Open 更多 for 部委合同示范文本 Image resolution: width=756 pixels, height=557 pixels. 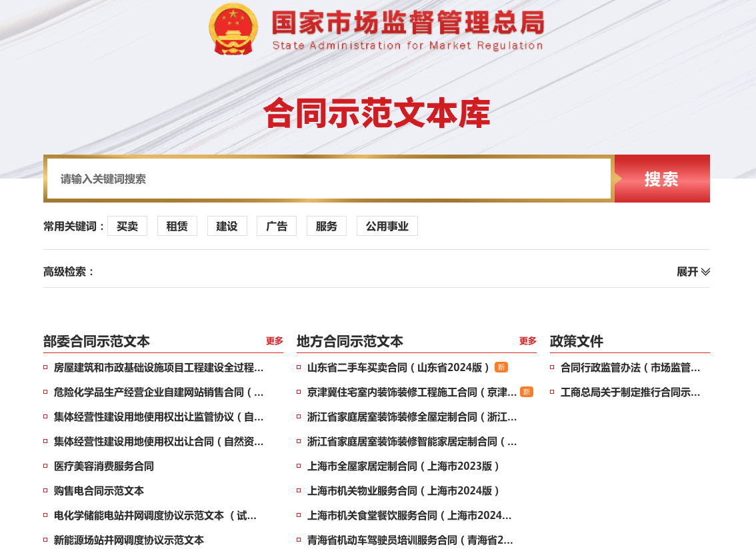pyautogui.click(x=274, y=341)
